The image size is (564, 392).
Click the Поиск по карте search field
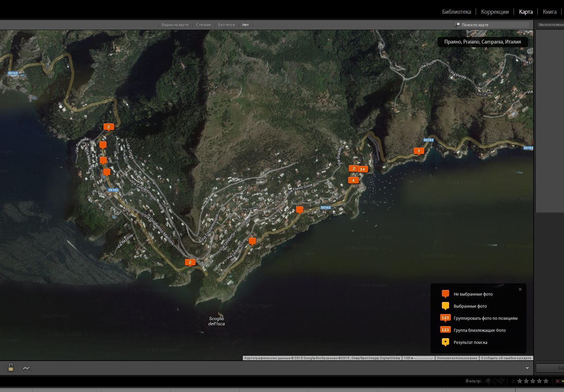click(492, 25)
